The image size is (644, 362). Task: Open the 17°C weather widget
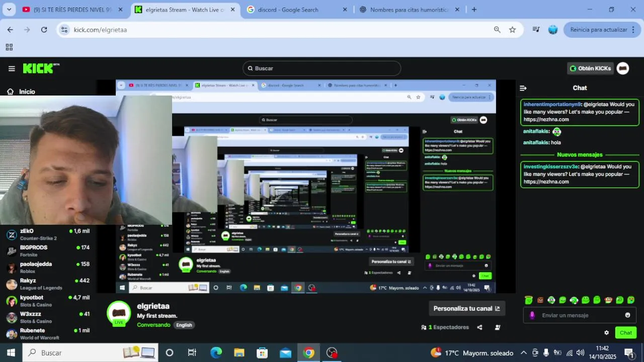pos(471,353)
